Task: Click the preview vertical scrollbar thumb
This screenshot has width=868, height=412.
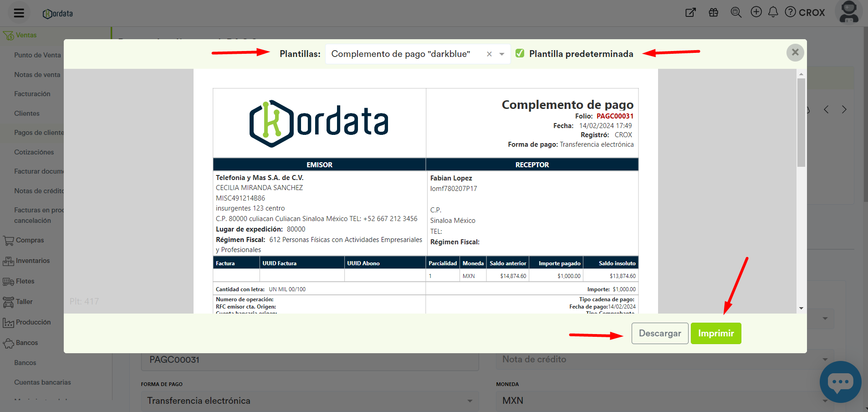Action: click(x=801, y=122)
